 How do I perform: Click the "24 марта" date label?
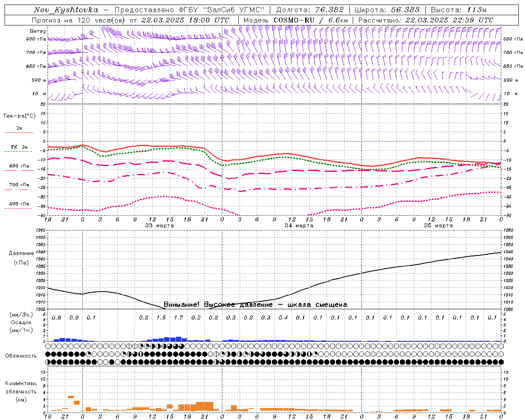pos(299,226)
